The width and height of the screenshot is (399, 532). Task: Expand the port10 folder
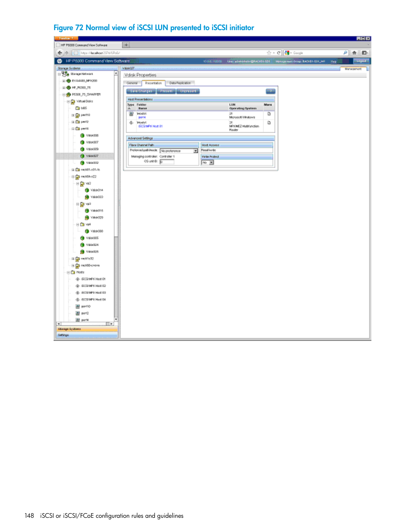[x=73, y=115]
